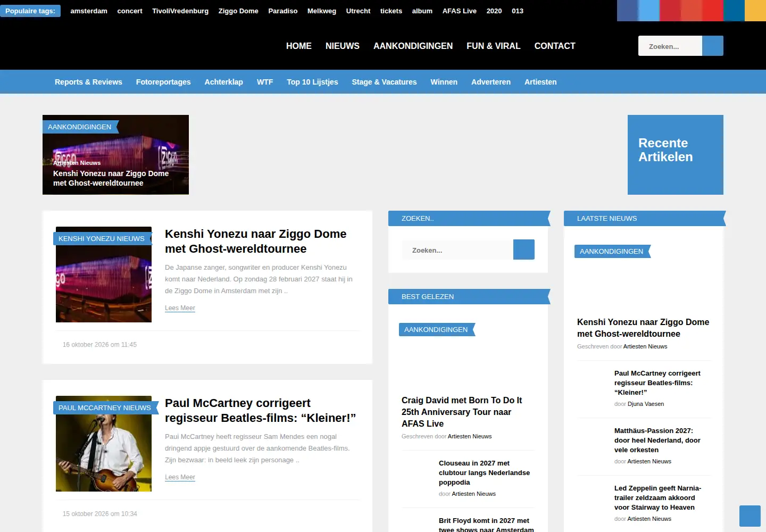Open Matthäus-Passion 2027 article

click(657, 440)
